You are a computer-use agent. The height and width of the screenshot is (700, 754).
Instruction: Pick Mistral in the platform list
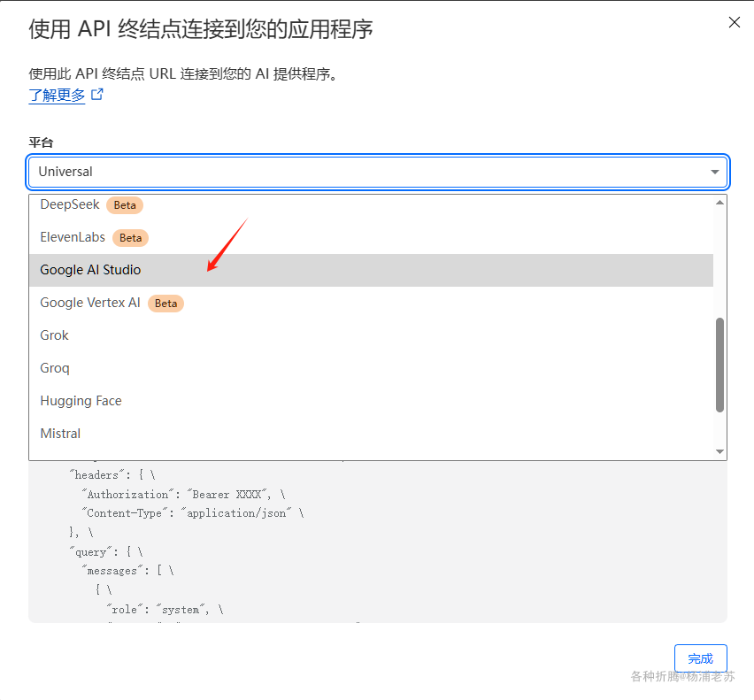click(x=371, y=434)
